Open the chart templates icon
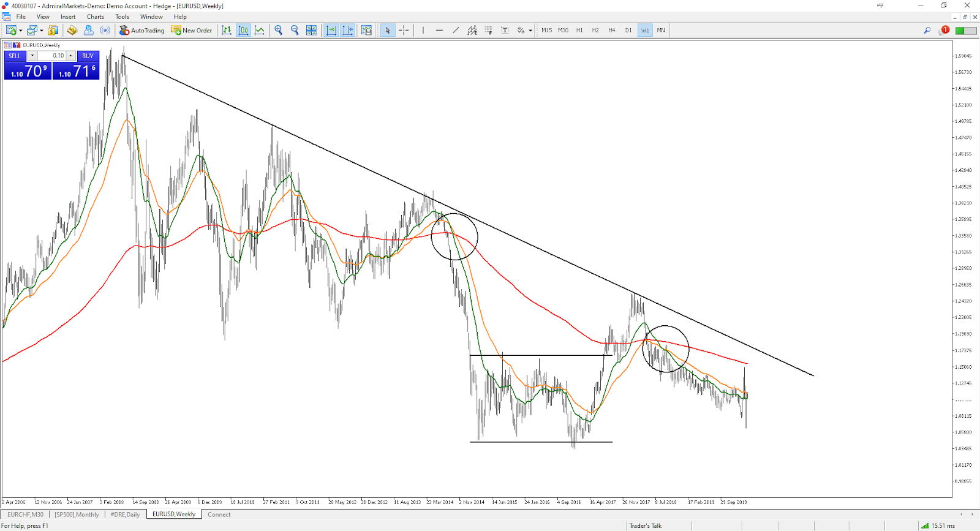The height and width of the screenshot is (531, 980). 366,30
